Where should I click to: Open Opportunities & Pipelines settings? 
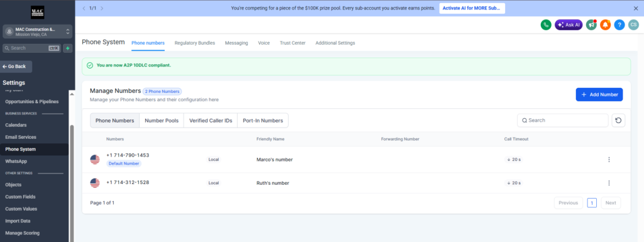pos(32,101)
